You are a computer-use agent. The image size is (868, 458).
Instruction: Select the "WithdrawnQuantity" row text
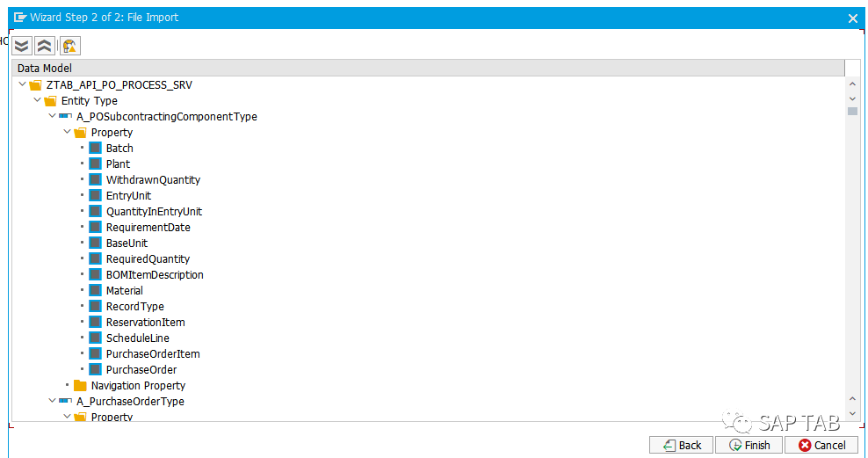154,179
